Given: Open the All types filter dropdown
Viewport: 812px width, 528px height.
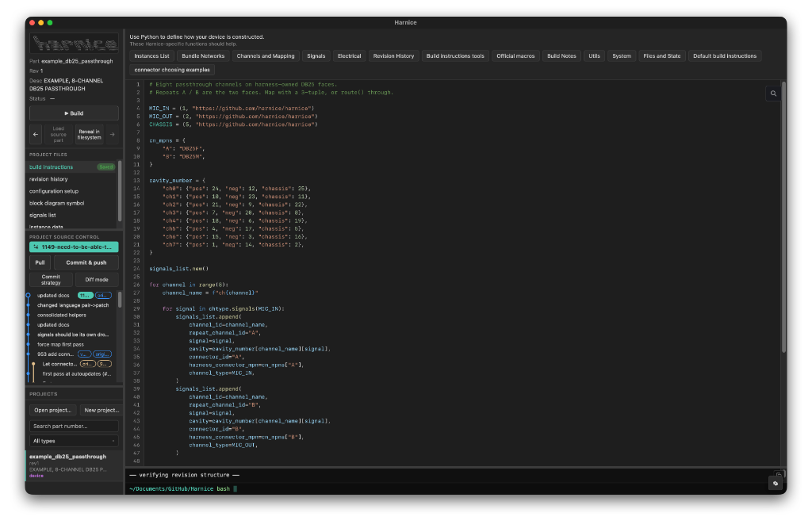Looking at the screenshot, I should point(74,441).
